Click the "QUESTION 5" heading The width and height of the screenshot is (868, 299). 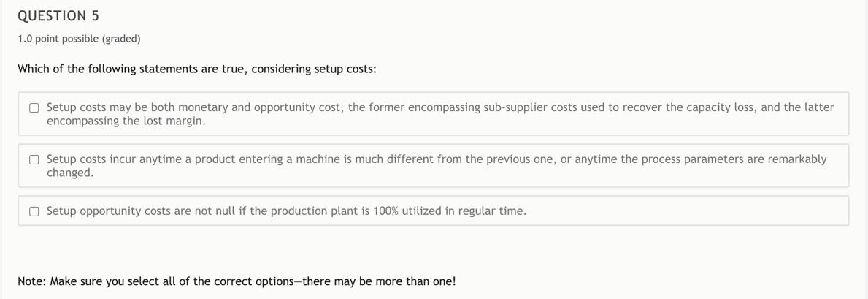58,16
